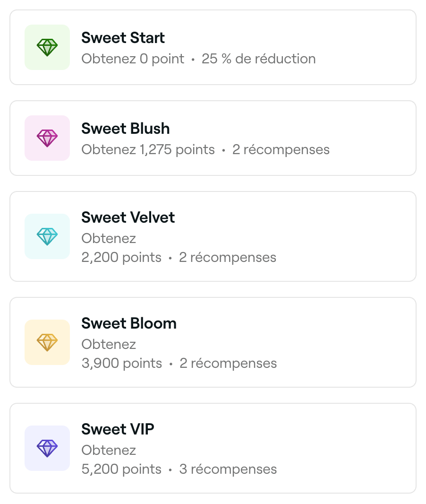Click the pink diamond icon for Sweet Blush
Viewport: 426px width, 504px height.
pos(47,138)
